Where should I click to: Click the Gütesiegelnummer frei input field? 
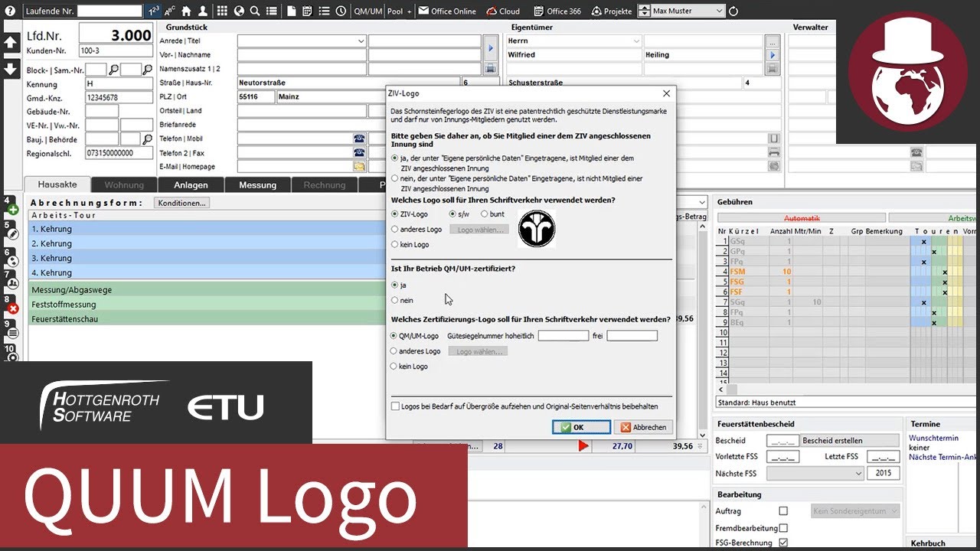(x=632, y=335)
